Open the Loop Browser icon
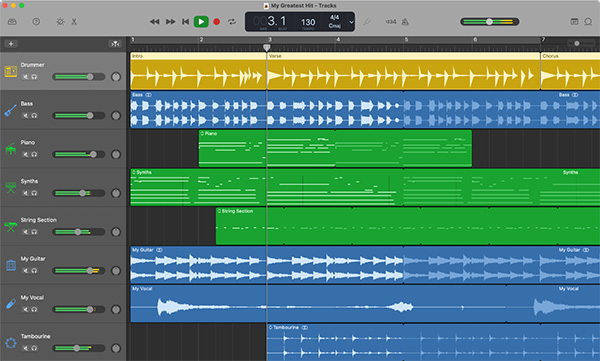600x361 pixels. coord(588,22)
